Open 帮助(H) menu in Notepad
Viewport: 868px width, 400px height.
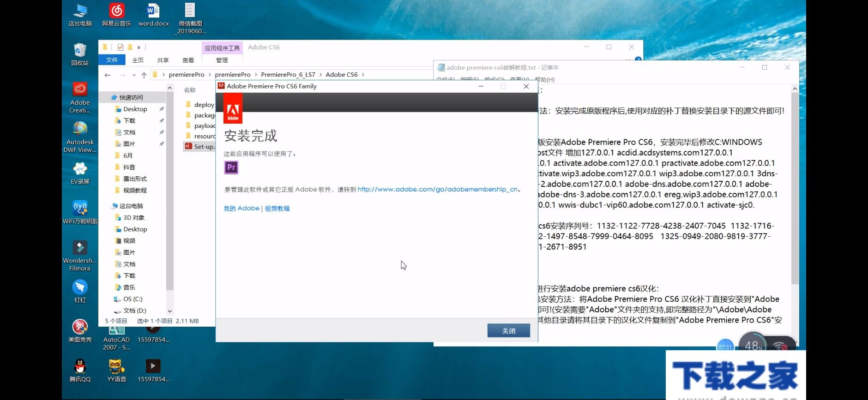click(545, 80)
